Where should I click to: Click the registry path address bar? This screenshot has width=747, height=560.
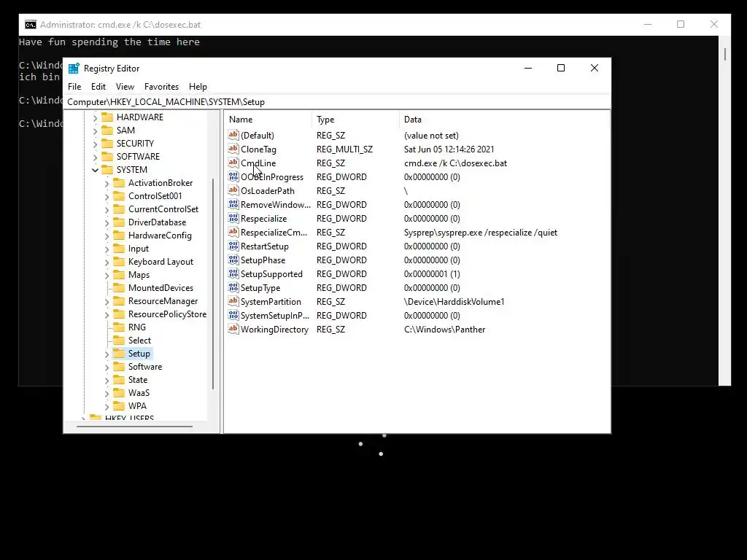337,102
